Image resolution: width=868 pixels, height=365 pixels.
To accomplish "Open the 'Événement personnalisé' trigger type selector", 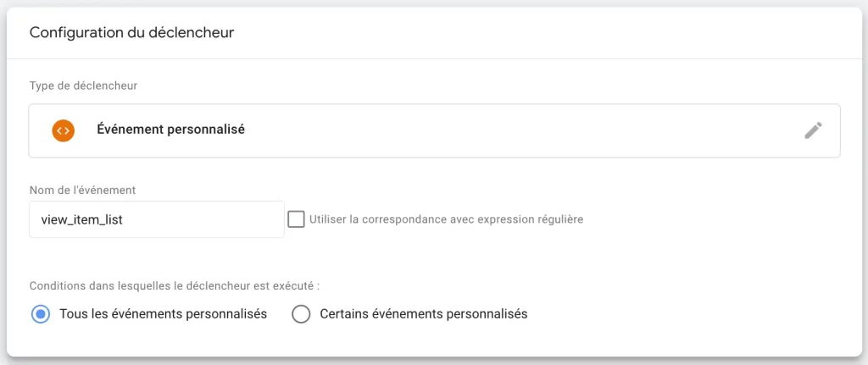I will (434, 130).
